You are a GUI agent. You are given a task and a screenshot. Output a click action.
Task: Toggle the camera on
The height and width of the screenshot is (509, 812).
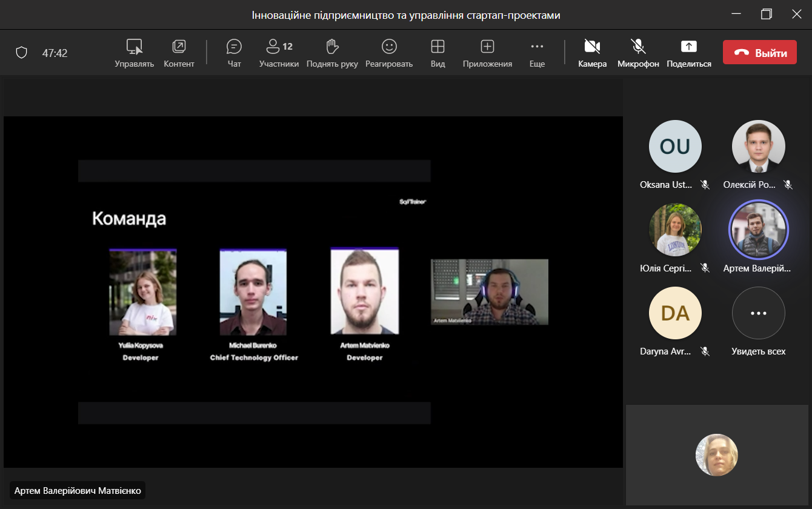pyautogui.click(x=592, y=53)
